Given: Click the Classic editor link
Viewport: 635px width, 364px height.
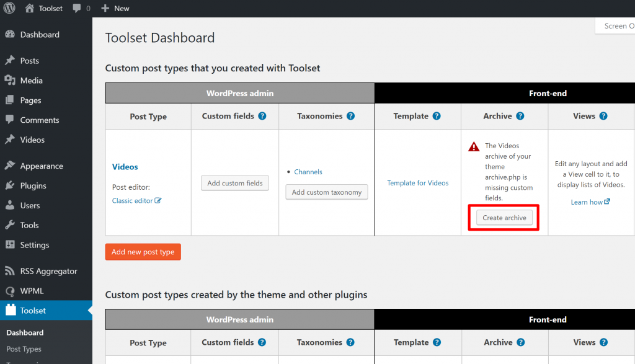Looking at the screenshot, I should click(x=132, y=200).
